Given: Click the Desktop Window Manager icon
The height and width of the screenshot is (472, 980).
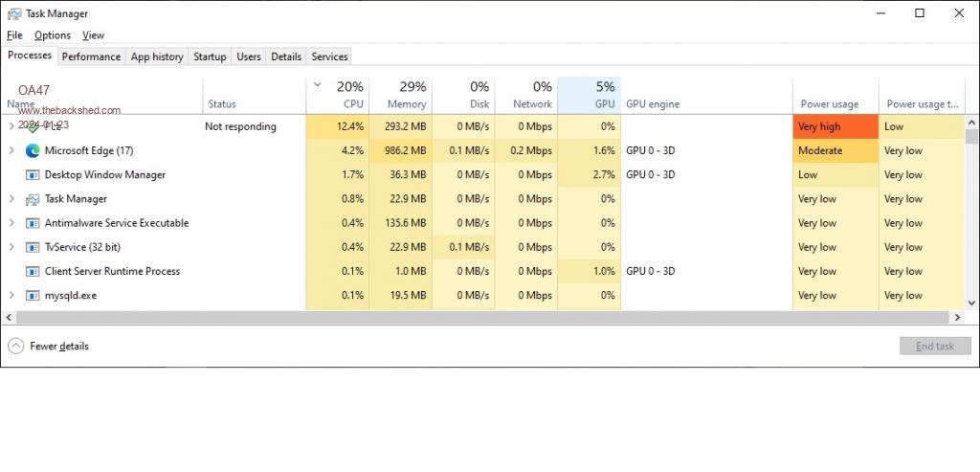Looking at the screenshot, I should [x=33, y=175].
